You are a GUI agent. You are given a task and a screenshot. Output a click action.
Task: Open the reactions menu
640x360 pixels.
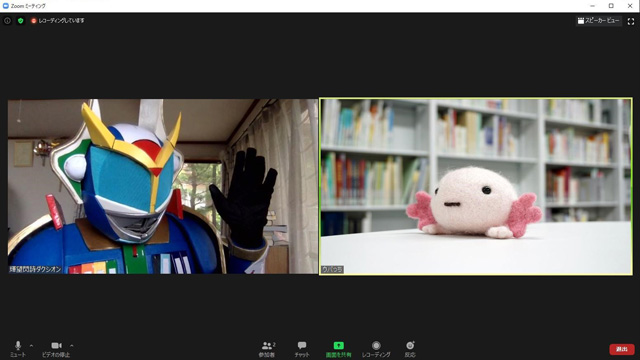click(410, 349)
